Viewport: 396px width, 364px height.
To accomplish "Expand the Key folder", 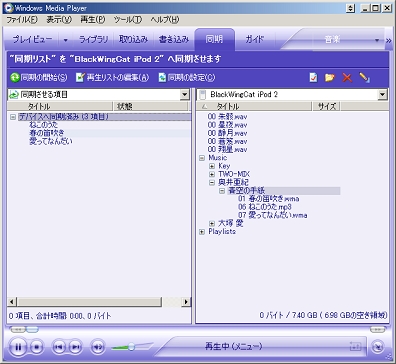I will [x=212, y=166].
